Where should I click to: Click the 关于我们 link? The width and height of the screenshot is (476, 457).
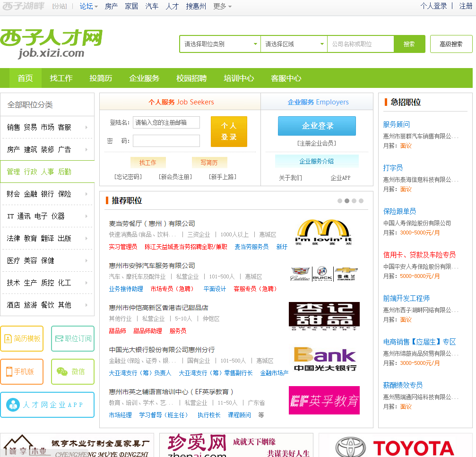[291, 178]
